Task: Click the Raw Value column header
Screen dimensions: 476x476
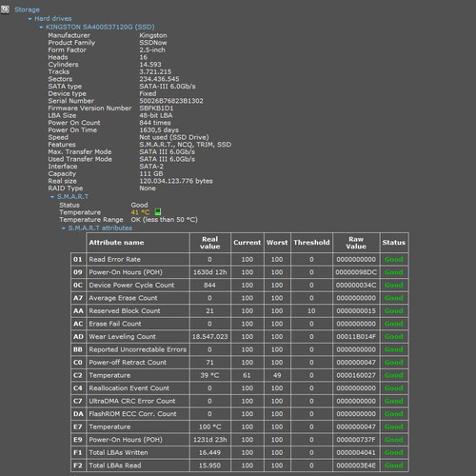Action: point(356,243)
